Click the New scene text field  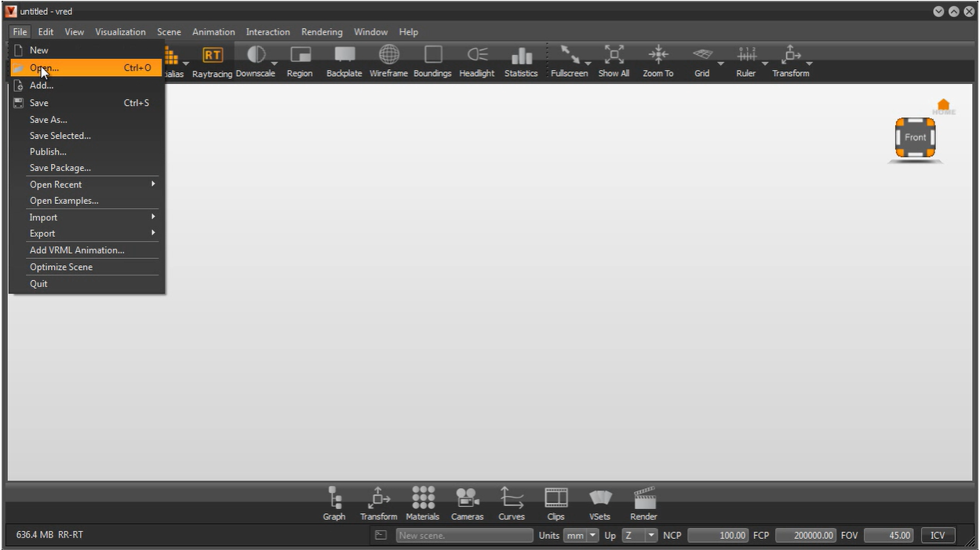464,536
